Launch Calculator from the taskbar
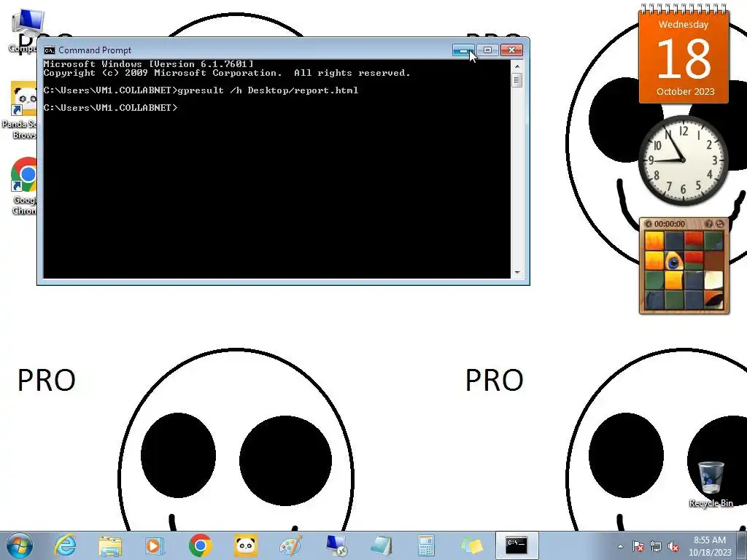Viewport: 747px width, 560px height. pos(426,545)
